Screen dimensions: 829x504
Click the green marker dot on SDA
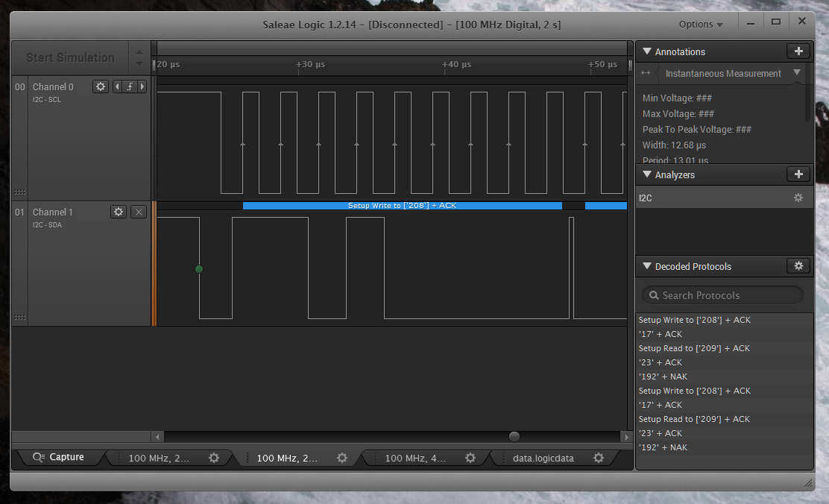click(199, 268)
